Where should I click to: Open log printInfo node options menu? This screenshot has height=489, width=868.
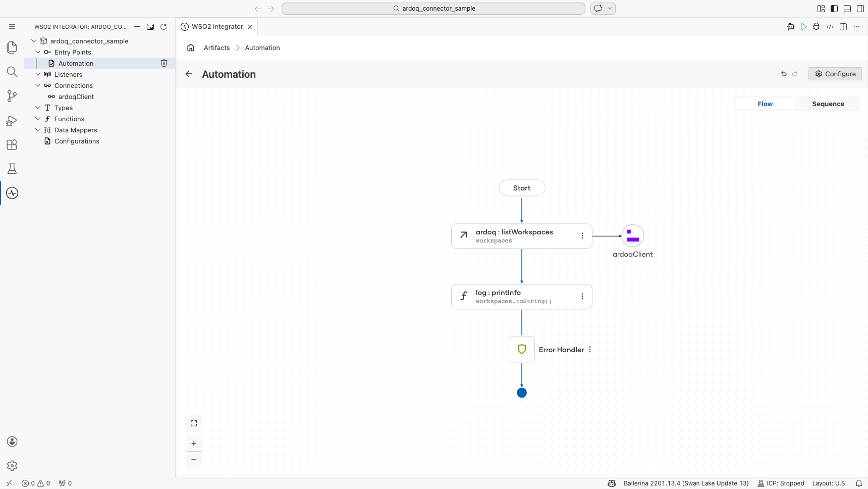tap(582, 297)
